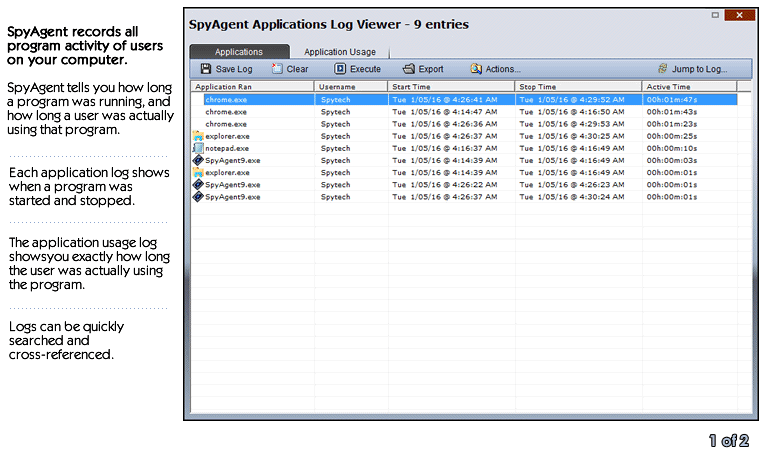The width and height of the screenshot is (761, 454).
Task: Sort by Stop Time column header
Action: (x=579, y=86)
